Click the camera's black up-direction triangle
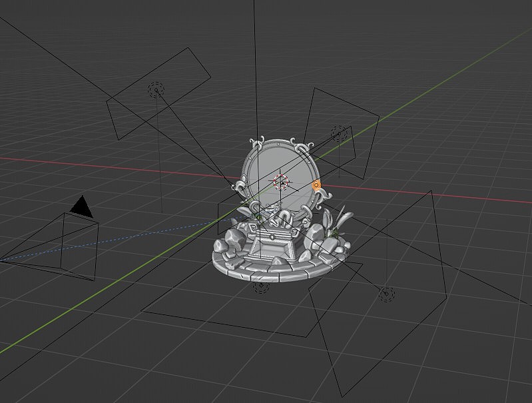The image size is (532, 403). tap(82, 206)
